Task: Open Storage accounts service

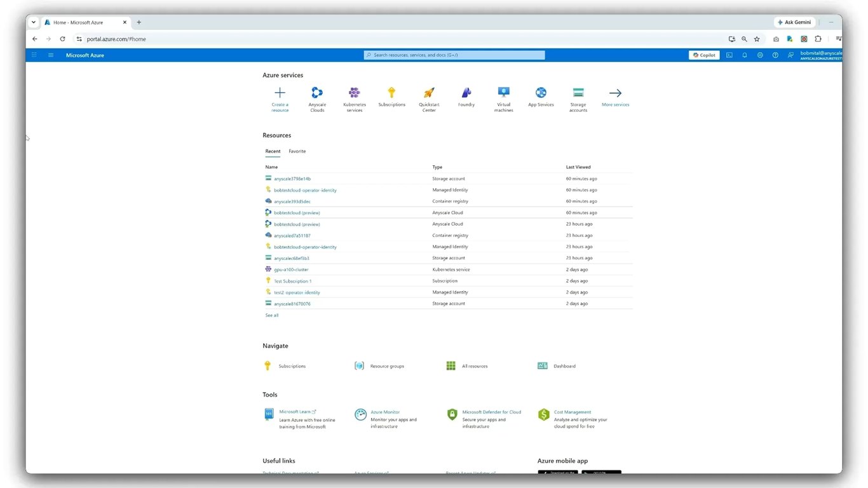Action: [x=578, y=100]
